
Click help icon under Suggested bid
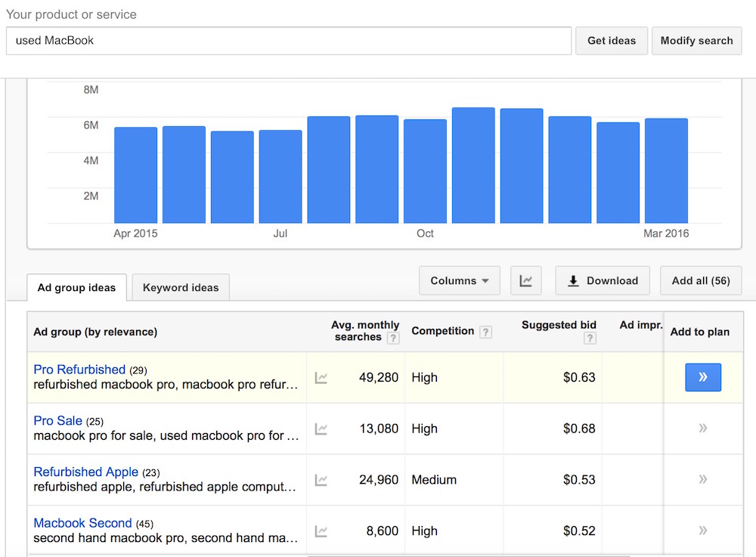click(590, 338)
